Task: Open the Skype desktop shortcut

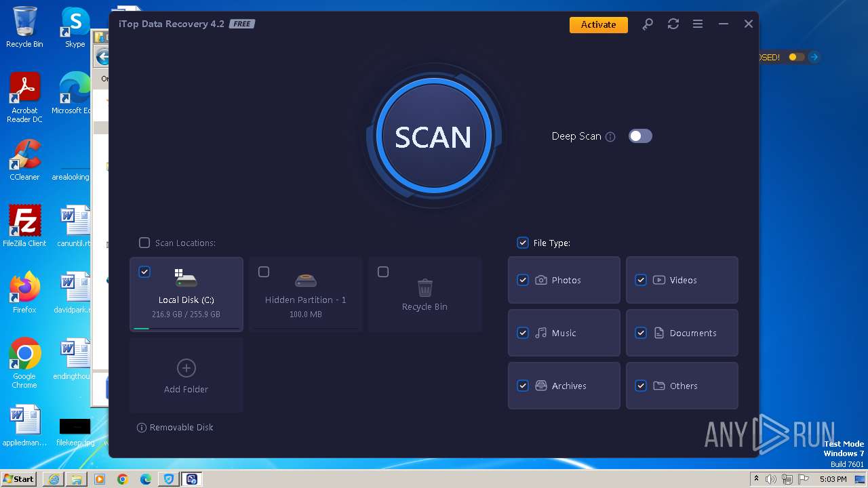Action: pyautogui.click(x=75, y=27)
